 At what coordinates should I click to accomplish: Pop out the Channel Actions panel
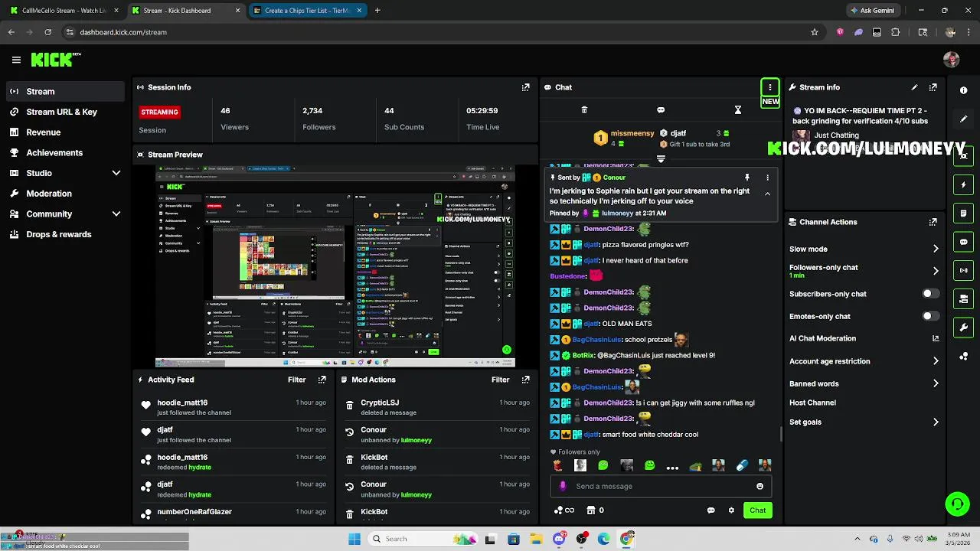(x=933, y=222)
